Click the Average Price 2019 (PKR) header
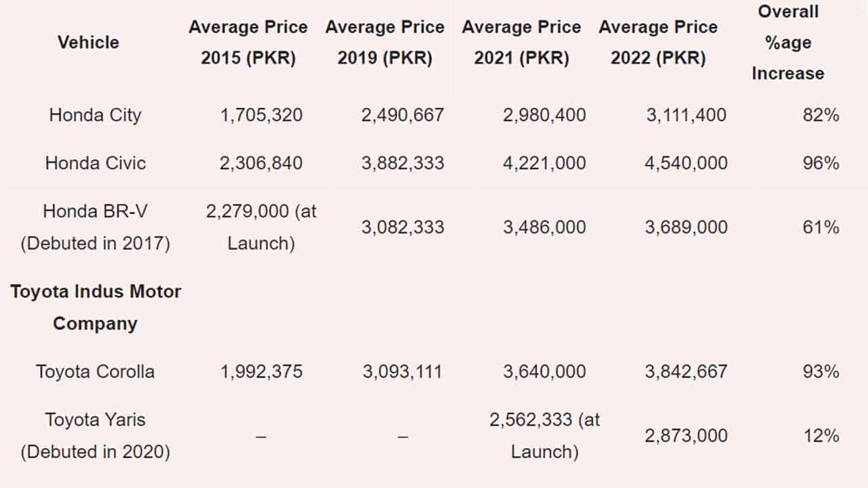 (x=384, y=42)
